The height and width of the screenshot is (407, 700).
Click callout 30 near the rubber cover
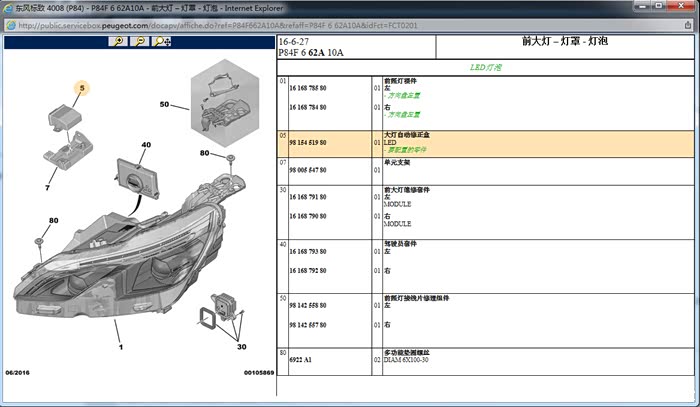tap(241, 346)
